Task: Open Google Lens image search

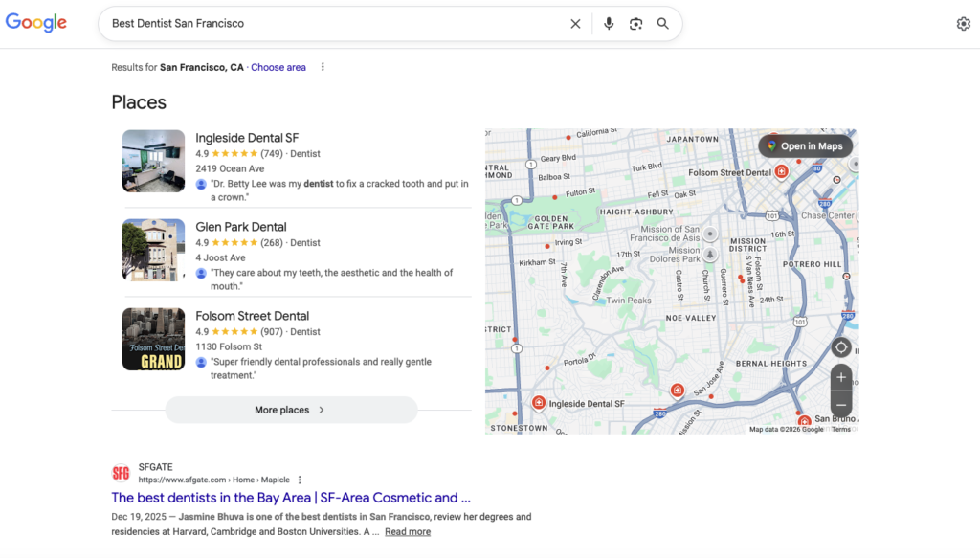Action: (x=635, y=23)
